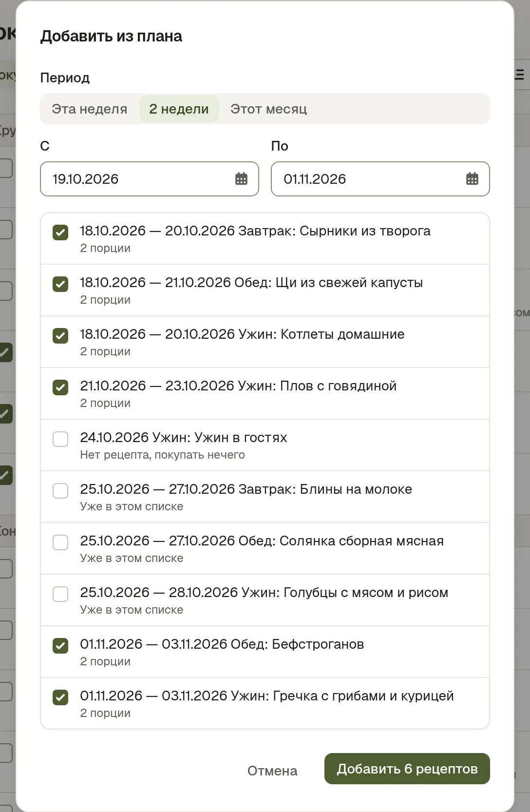Click row text 'Обед: Бефстроганов'
The height and width of the screenshot is (812, 530).
[297, 644]
